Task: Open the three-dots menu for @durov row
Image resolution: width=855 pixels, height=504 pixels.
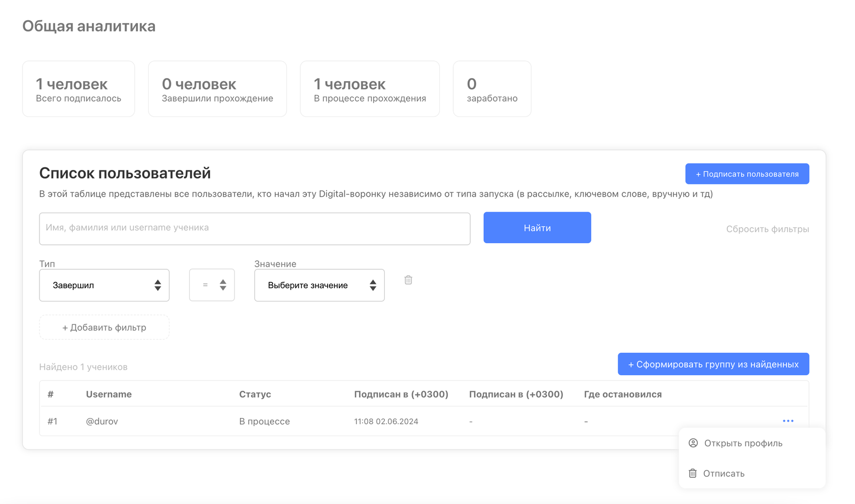Action: tap(788, 421)
